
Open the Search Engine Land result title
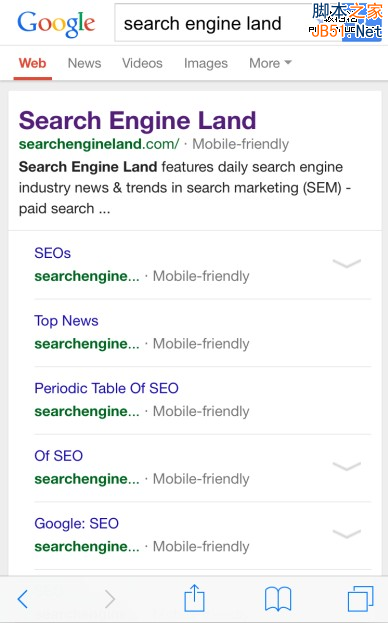point(137,120)
